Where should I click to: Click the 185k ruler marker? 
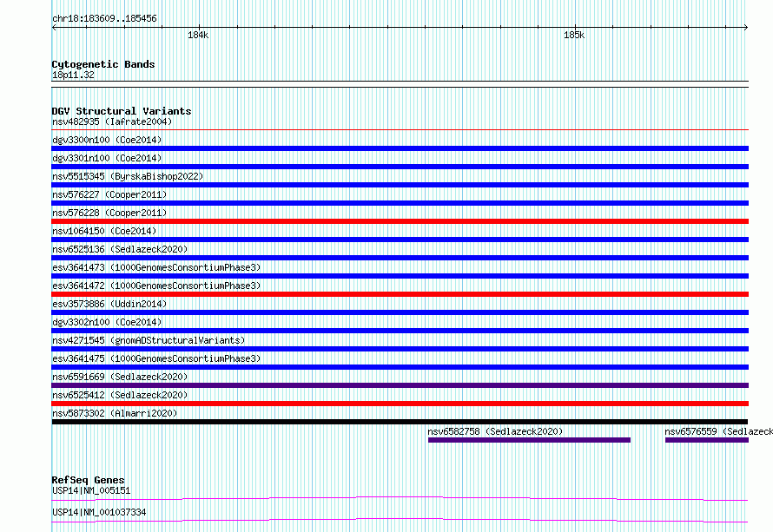pyautogui.click(x=574, y=35)
